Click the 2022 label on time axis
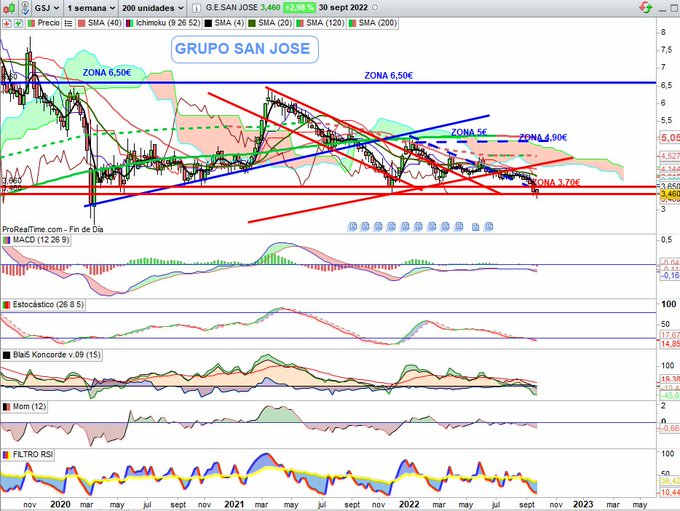This screenshot has height=511, width=680. pyautogui.click(x=409, y=504)
